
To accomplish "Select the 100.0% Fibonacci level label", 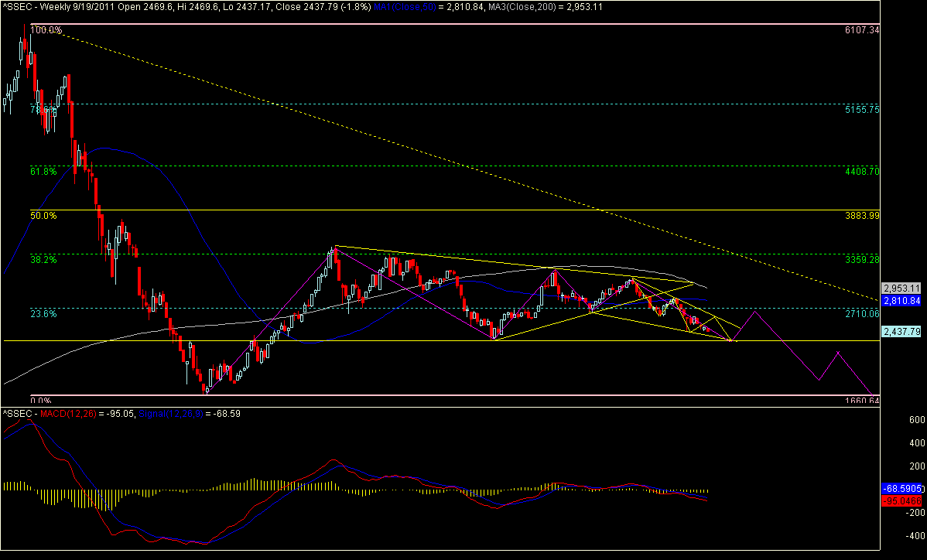I will point(45,30).
